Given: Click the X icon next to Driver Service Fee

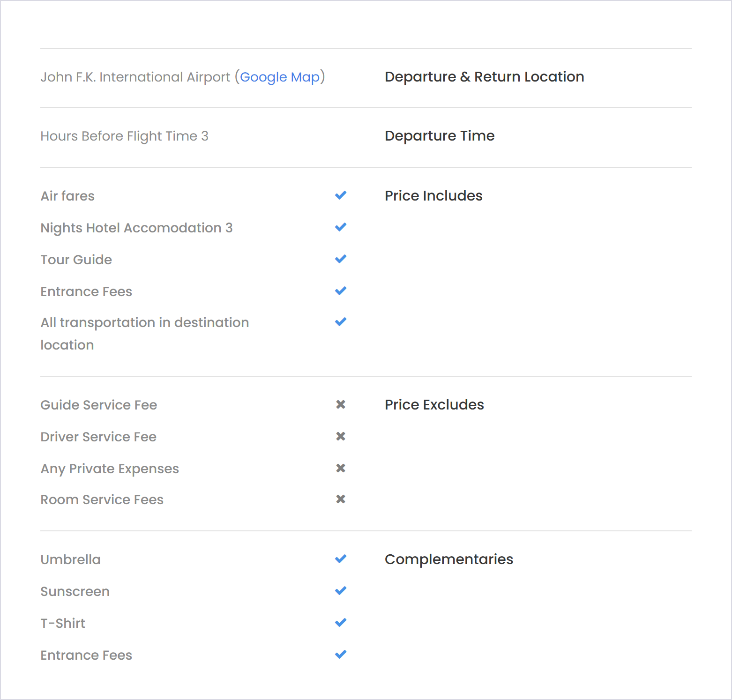Looking at the screenshot, I should 341,436.
